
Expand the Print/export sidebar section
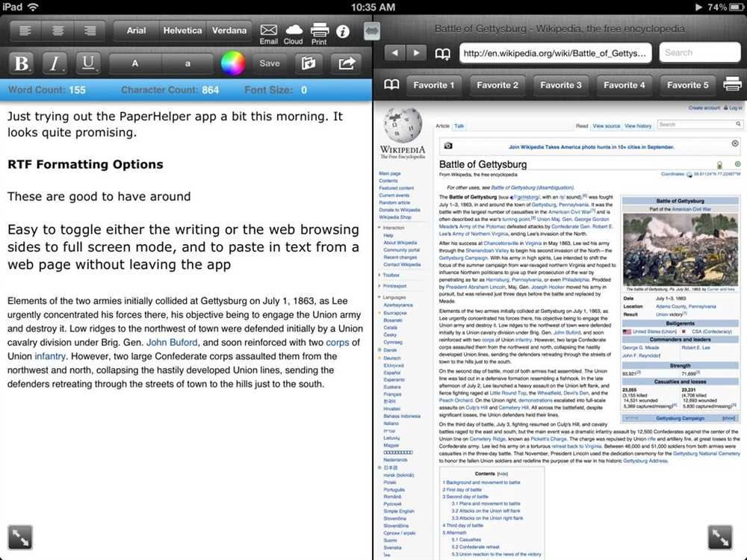pyautogui.click(x=393, y=286)
